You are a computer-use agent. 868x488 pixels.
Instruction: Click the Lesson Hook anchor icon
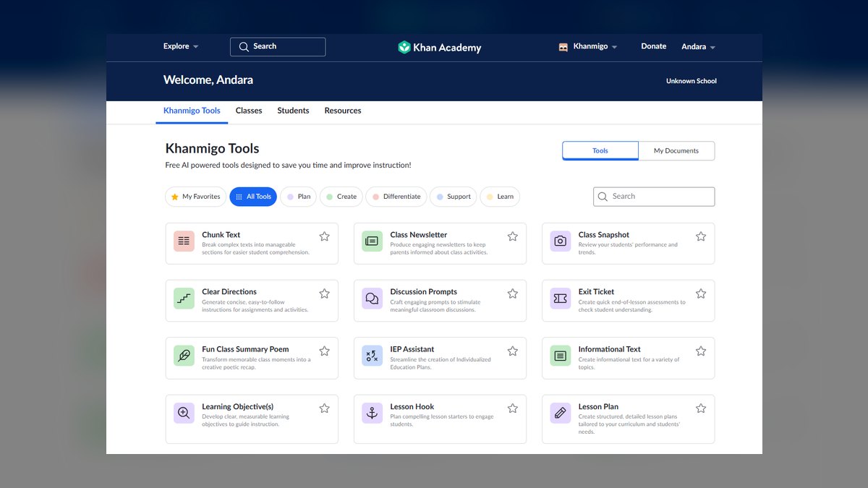click(x=372, y=413)
